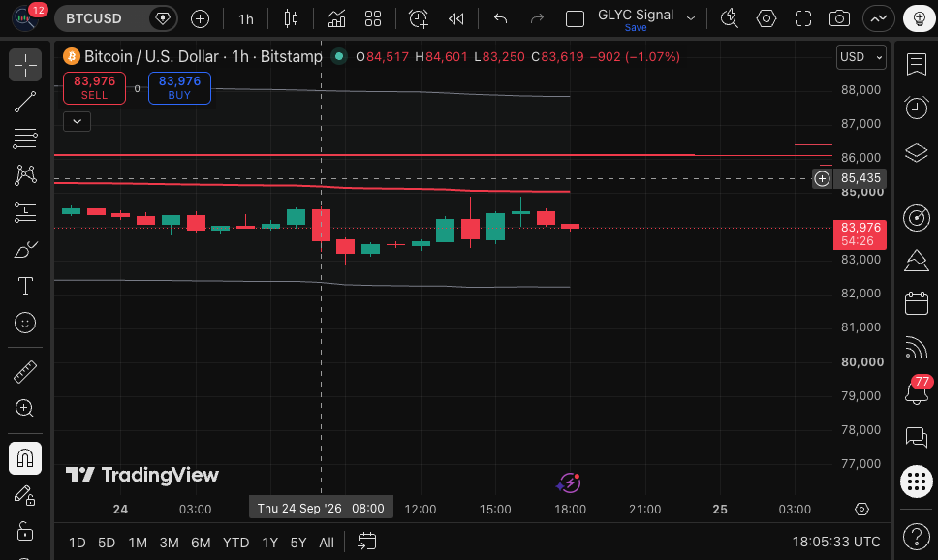
Task: Open the layout templates grid menu
Action: (x=373, y=18)
